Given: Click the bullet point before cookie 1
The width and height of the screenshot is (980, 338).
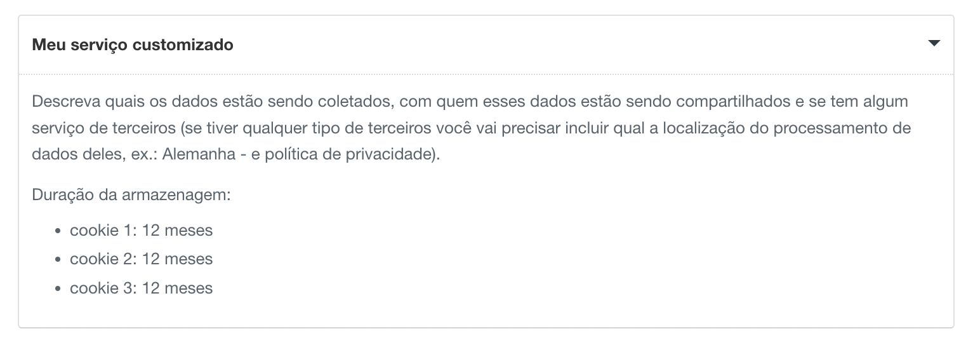Looking at the screenshot, I should 58,231.
